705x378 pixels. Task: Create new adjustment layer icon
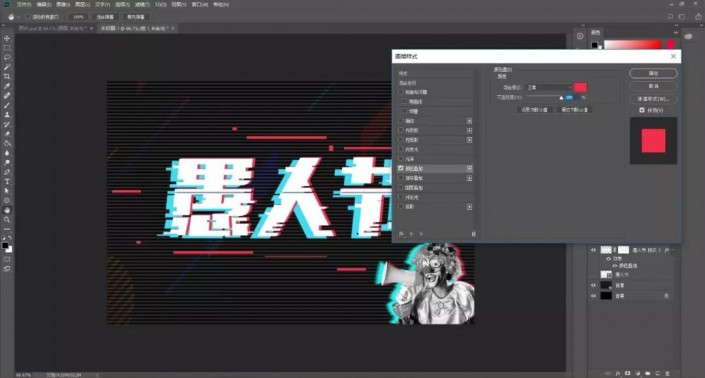coord(638,374)
